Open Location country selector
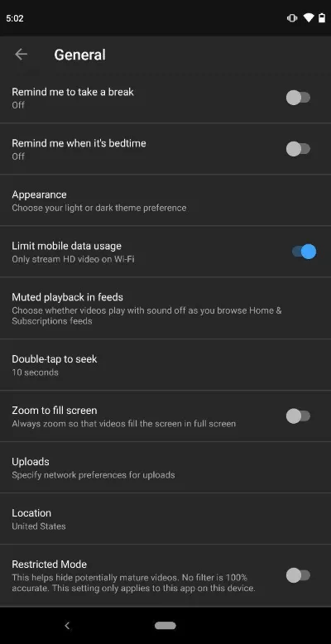The height and width of the screenshot is (644, 331). pyautogui.click(x=165, y=519)
